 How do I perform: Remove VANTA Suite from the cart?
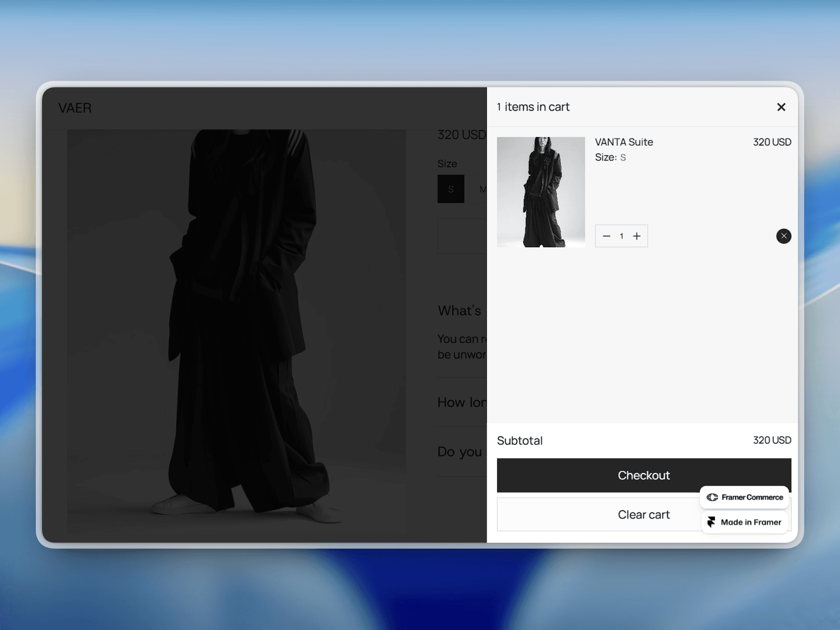(x=784, y=236)
